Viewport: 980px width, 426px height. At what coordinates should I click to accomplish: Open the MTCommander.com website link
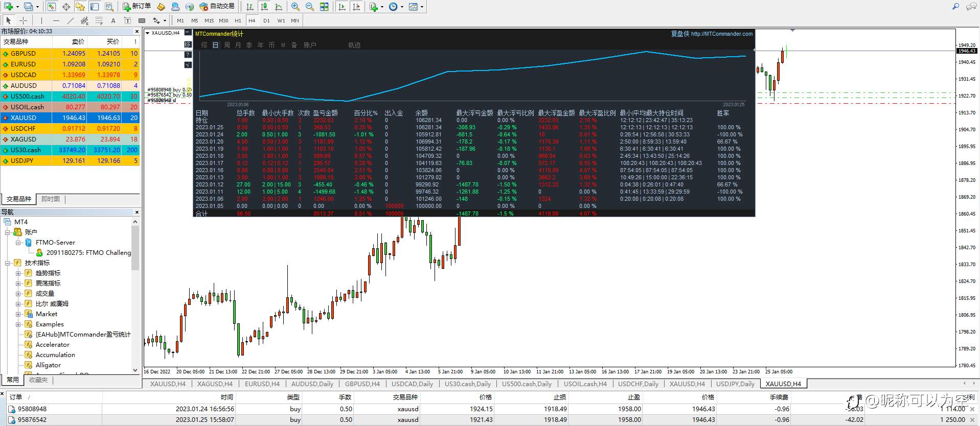pyautogui.click(x=721, y=34)
